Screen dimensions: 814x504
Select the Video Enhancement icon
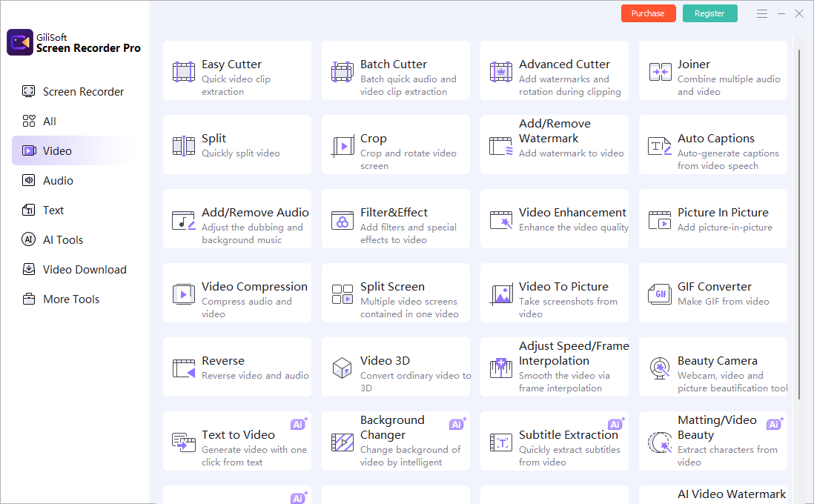(x=501, y=220)
